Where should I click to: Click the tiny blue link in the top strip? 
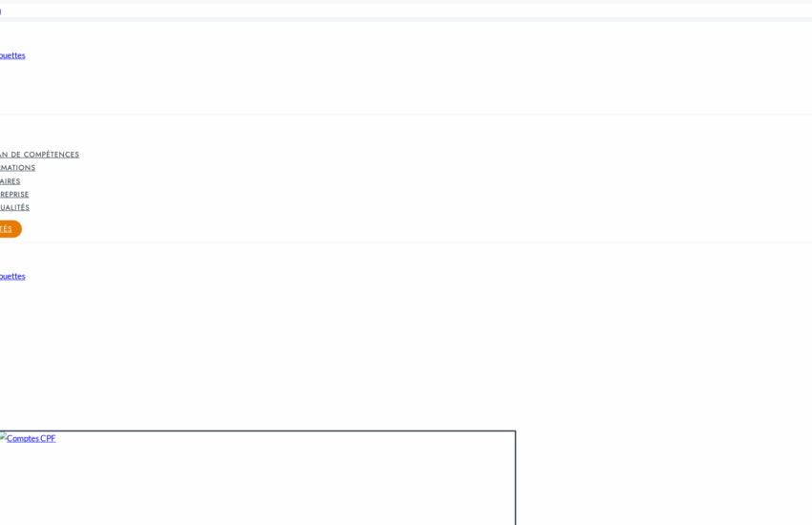(x=1, y=11)
